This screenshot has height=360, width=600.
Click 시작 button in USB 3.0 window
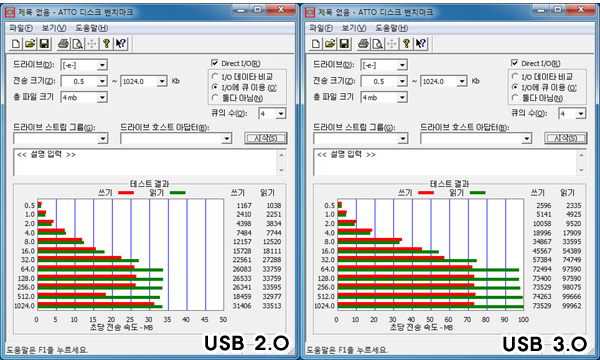(x=566, y=138)
